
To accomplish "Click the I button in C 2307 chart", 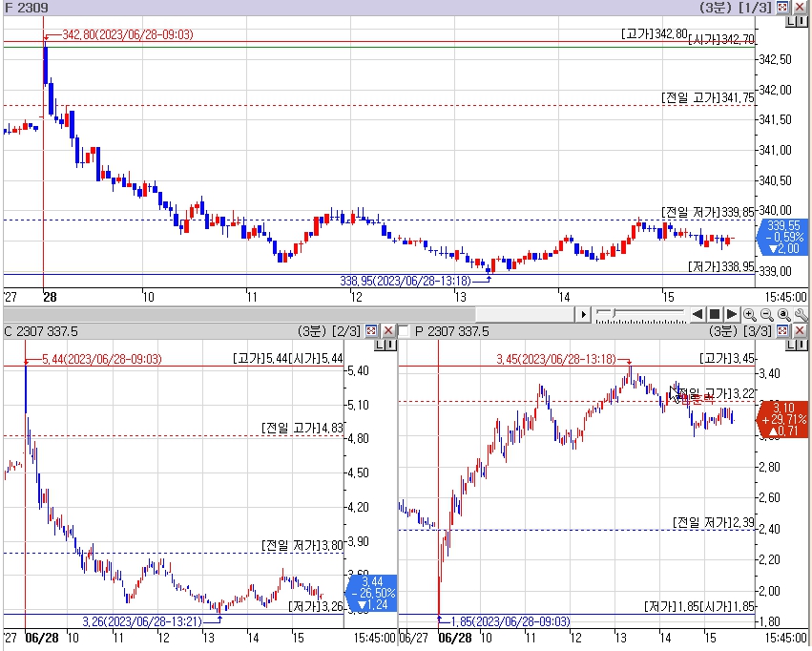I will pyautogui.click(x=390, y=345).
